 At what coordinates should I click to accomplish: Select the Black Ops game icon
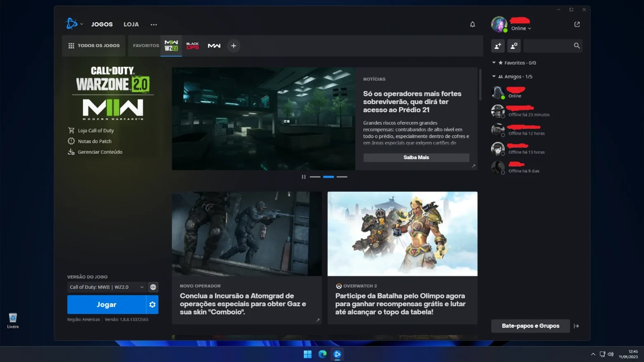pyautogui.click(x=192, y=46)
